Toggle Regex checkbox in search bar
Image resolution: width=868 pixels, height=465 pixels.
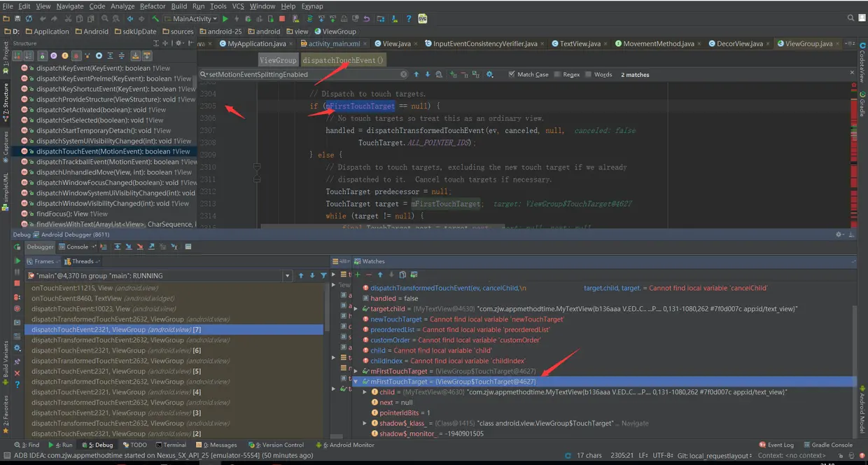pyautogui.click(x=556, y=74)
